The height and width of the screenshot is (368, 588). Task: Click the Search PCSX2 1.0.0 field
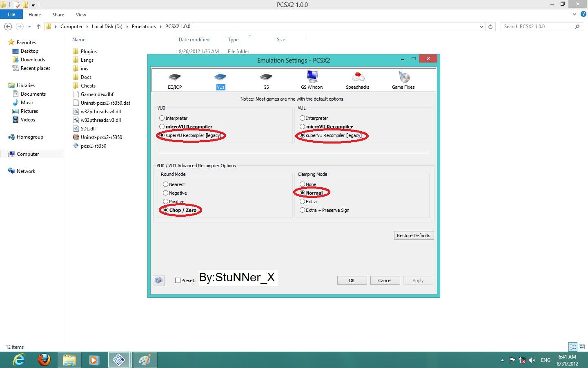[541, 26]
